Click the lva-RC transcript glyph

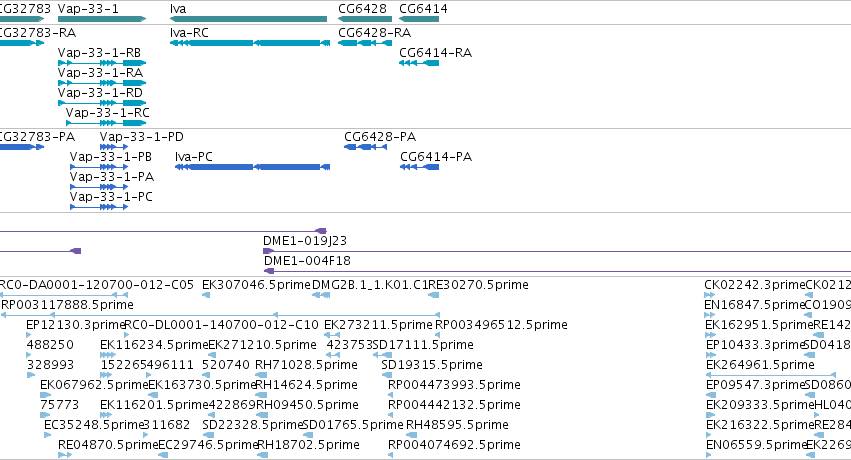click(x=250, y=43)
